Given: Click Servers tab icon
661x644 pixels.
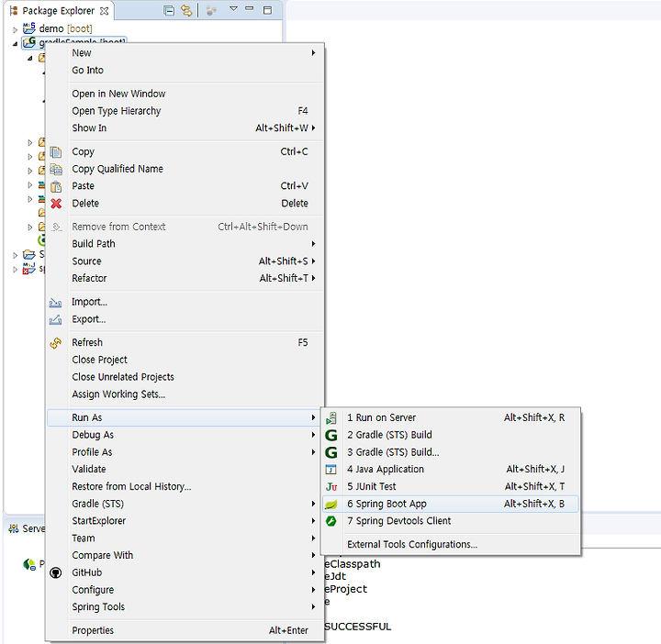Looking at the screenshot, I should pos(14,528).
